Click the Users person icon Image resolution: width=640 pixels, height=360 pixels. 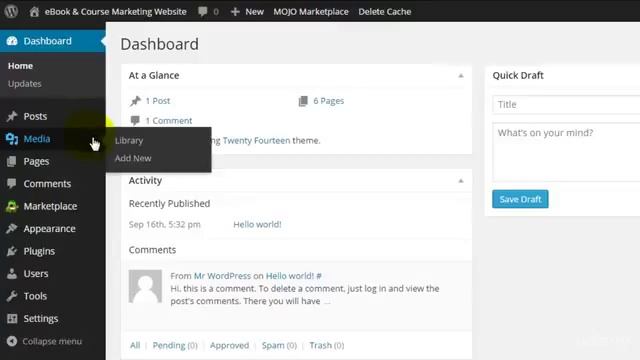pyautogui.click(x=12, y=273)
